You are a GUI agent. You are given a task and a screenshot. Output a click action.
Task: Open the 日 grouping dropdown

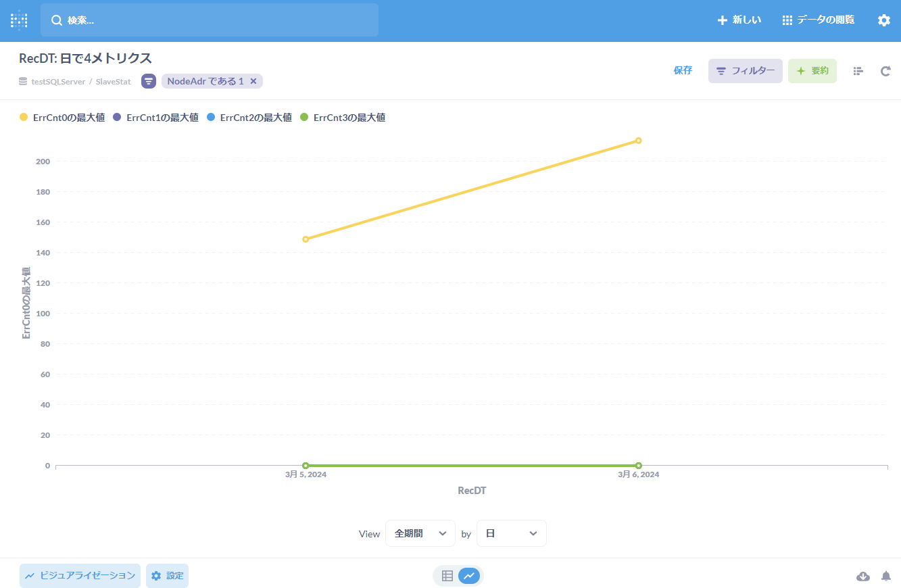511,533
